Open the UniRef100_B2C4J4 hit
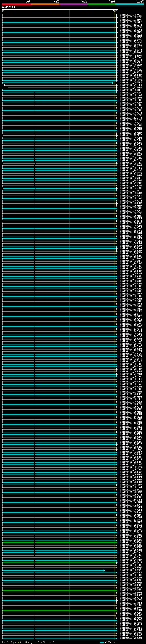Viewport: 146px width, 644px height. [x=131, y=118]
